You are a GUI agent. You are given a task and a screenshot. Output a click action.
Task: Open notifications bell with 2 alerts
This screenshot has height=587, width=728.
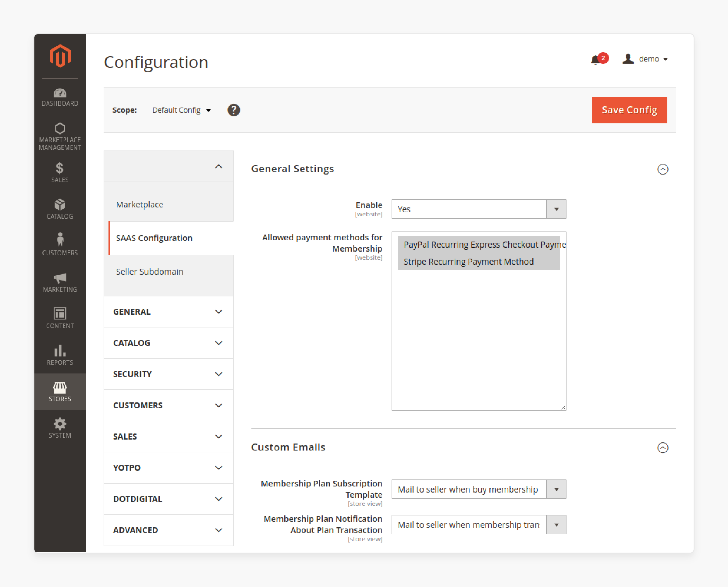tap(599, 59)
